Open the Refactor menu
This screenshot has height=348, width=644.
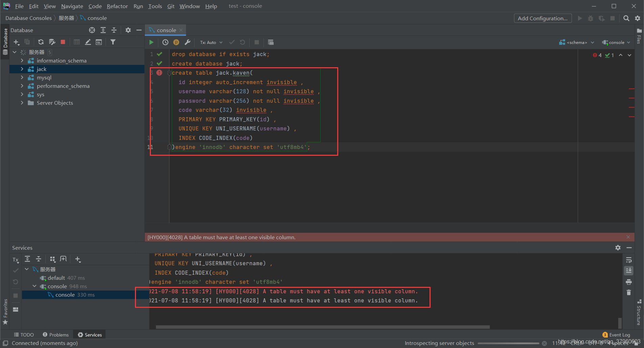(117, 6)
